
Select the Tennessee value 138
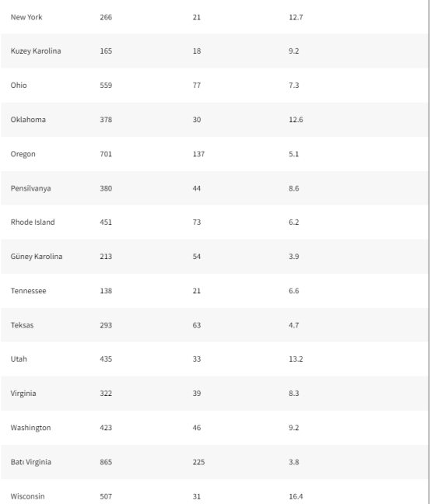106,291
